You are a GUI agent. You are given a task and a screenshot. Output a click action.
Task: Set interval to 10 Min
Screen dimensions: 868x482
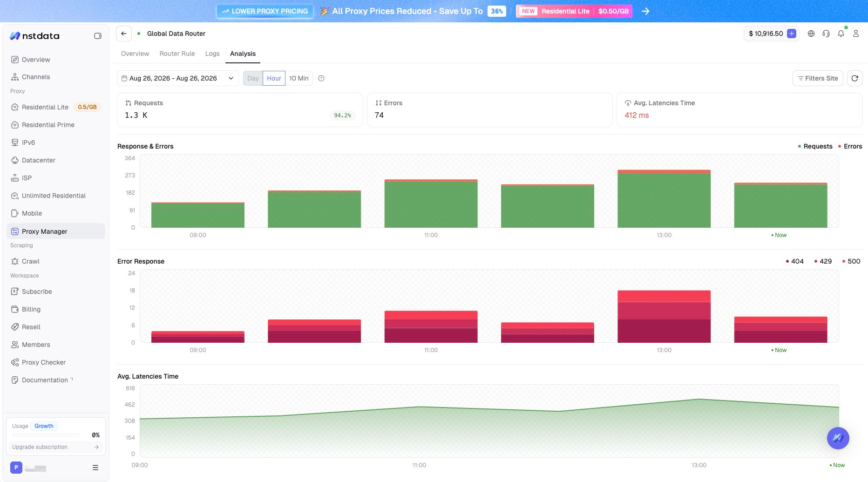pos(298,78)
